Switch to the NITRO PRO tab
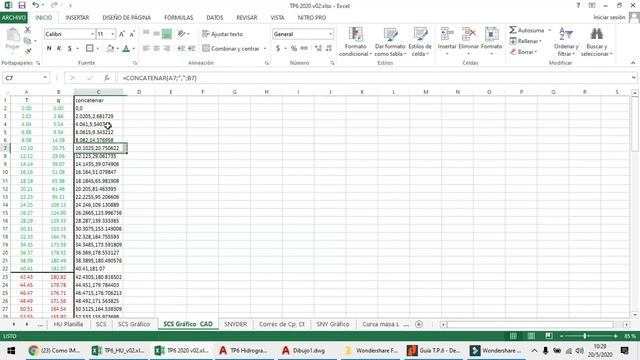The height and width of the screenshot is (360, 640). (x=312, y=18)
